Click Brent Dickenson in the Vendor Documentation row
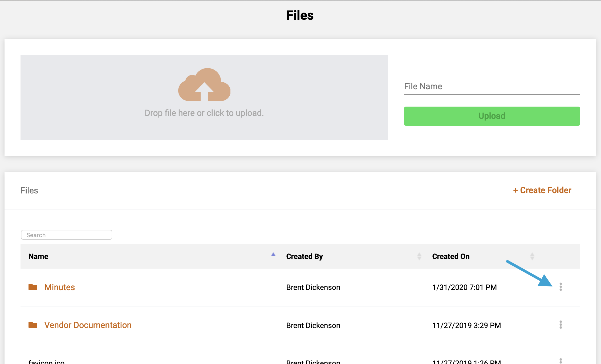This screenshot has height=364, width=601. (313, 325)
